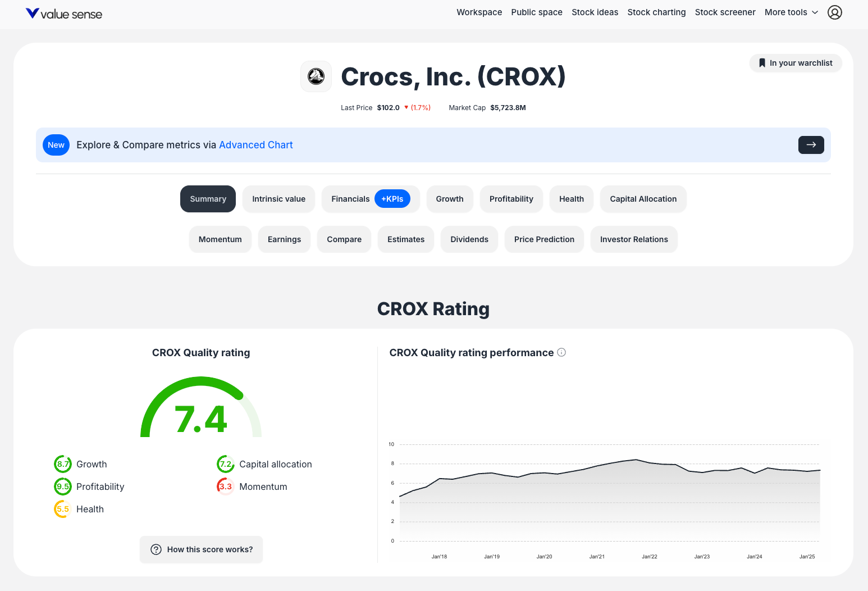Open the Capital Allocation tab
The height and width of the screenshot is (591, 868).
[643, 199]
